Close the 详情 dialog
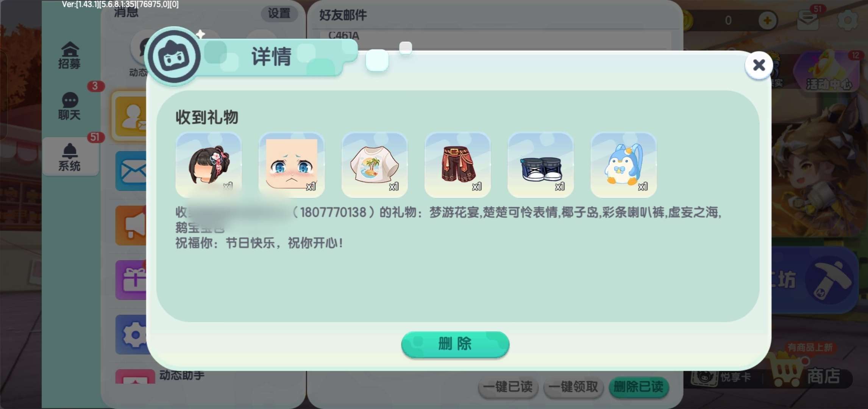This screenshot has width=868, height=409. pyautogui.click(x=759, y=65)
